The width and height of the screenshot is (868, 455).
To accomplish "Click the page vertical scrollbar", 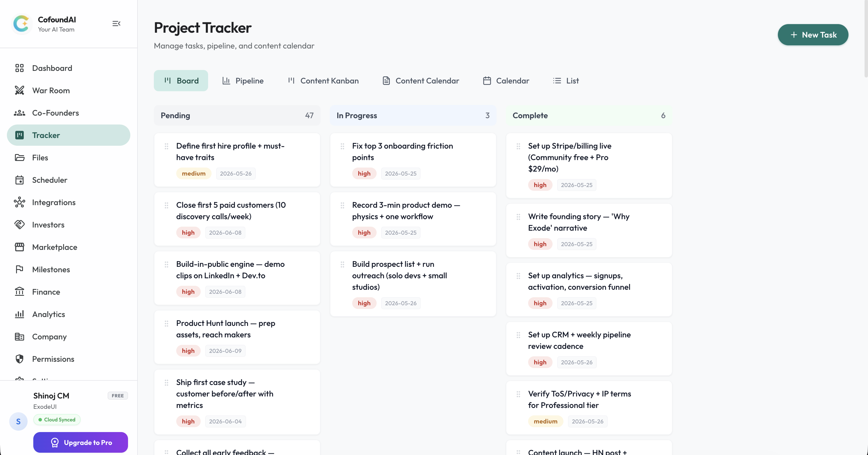I will (866, 39).
